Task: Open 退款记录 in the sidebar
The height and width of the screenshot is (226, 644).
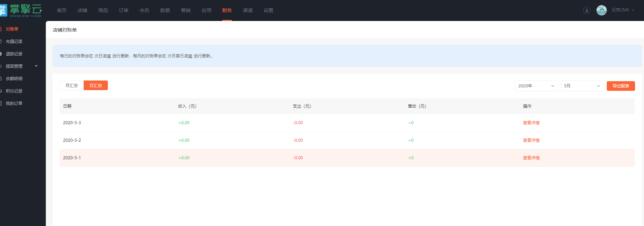Action: (14, 54)
